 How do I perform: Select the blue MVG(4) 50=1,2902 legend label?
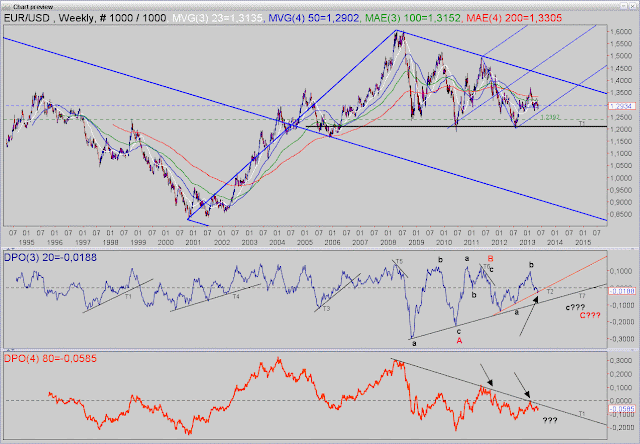point(313,18)
